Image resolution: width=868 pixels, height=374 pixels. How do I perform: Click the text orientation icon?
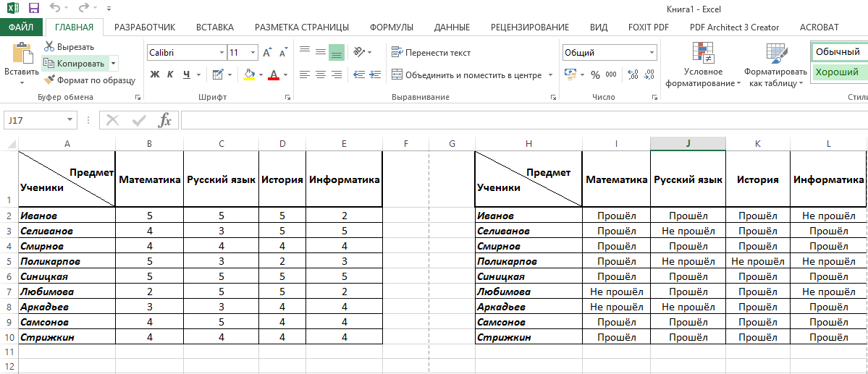pos(360,53)
